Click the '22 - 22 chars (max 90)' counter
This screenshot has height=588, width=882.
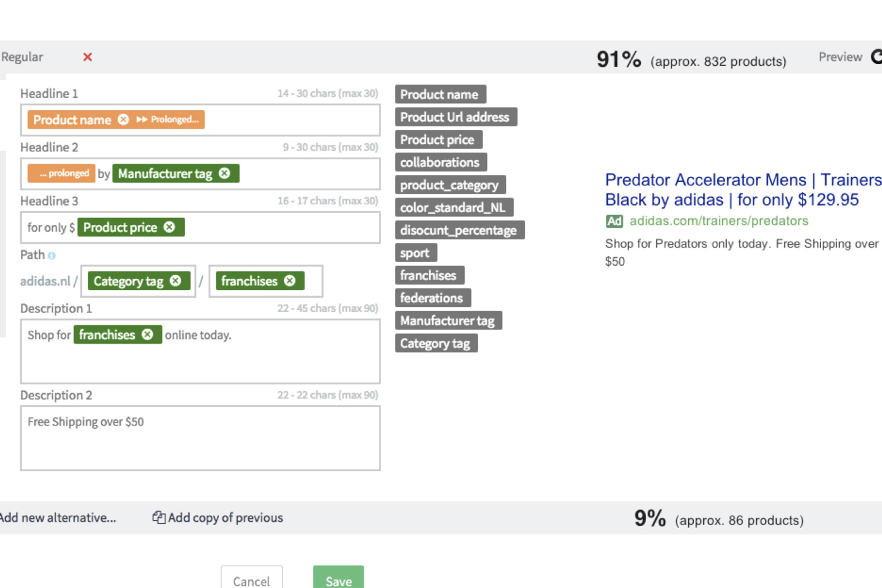(328, 395)
